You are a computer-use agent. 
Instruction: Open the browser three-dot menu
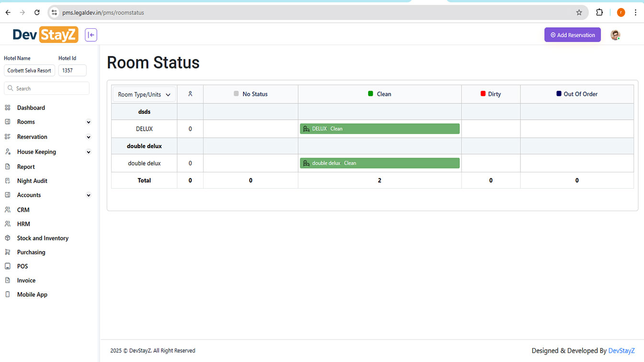pyautogui.click(x=635, y=12)
